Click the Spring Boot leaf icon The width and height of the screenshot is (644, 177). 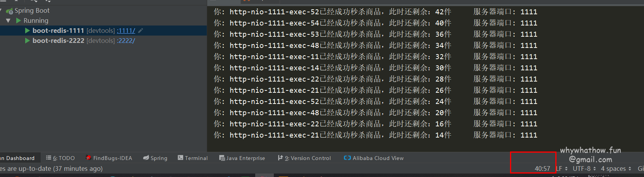(9, 11)
